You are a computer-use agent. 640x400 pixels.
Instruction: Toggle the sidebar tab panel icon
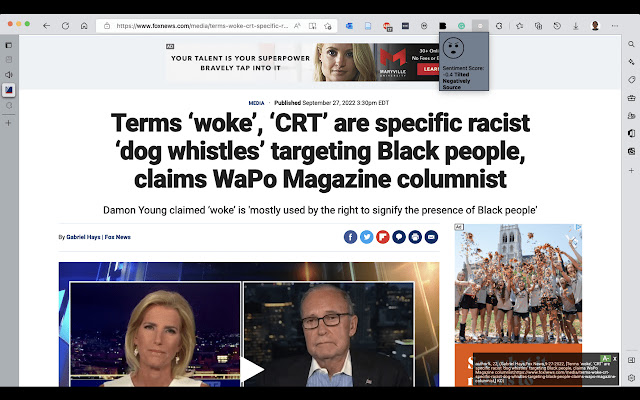tap(9, 45)
